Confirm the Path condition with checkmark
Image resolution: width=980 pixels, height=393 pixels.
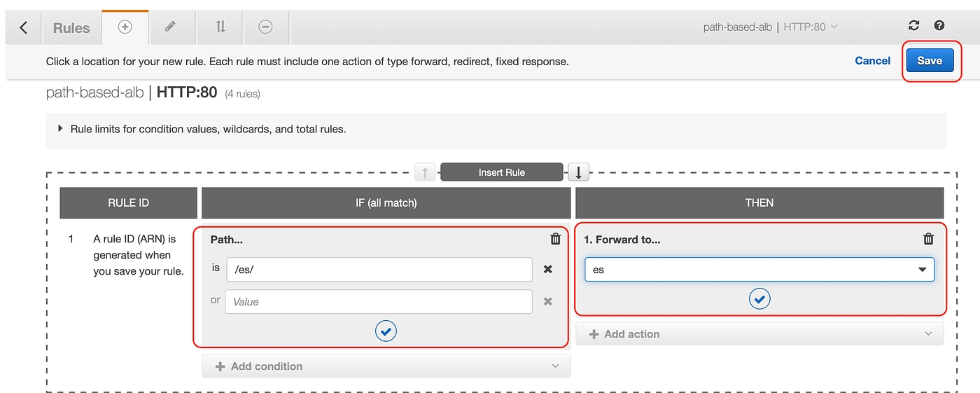pyautogui.click(x=386, y=331)
